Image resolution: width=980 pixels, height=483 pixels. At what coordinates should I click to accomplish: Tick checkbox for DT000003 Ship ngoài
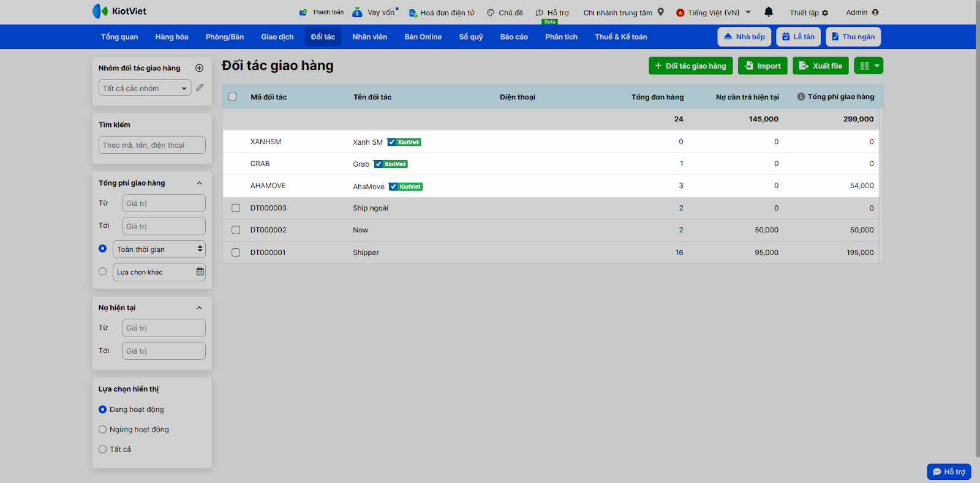coord(236,208)
